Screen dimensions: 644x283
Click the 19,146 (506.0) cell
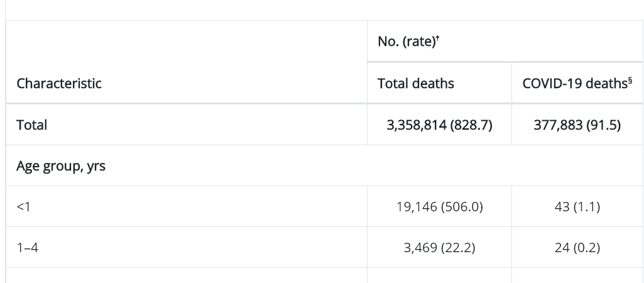point(439,206)
